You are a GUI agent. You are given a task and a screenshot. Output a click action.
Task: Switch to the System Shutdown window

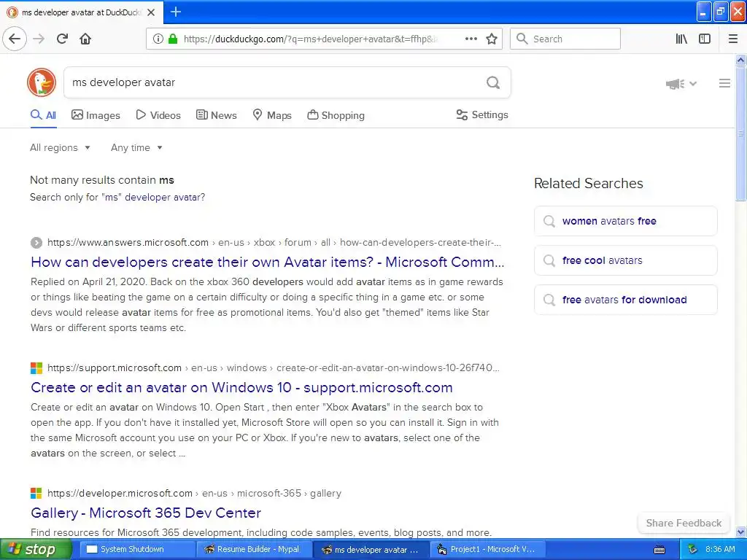click(x=136, y=550)
